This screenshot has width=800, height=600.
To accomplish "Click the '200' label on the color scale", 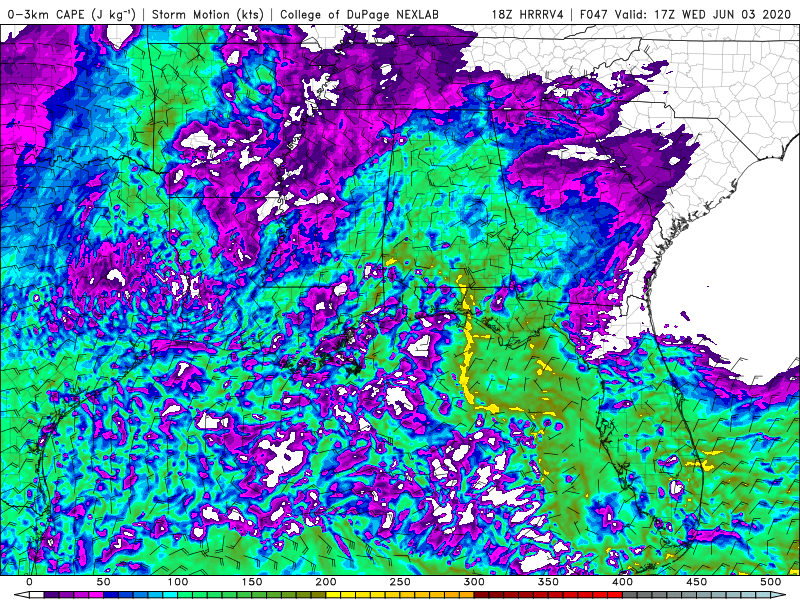I will [326, 582].
